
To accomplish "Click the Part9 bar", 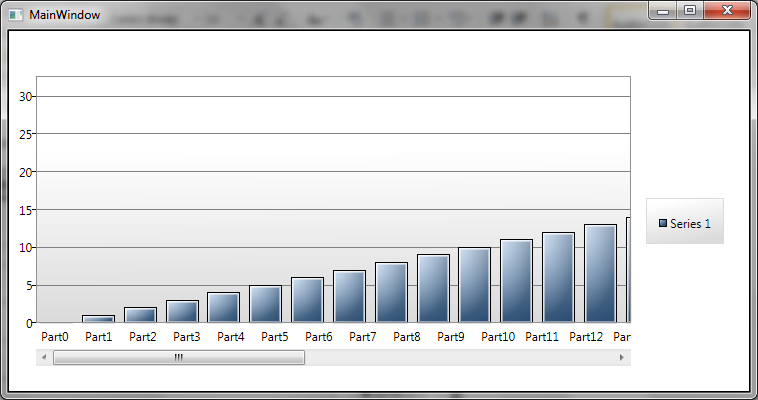I will [433, 288].
